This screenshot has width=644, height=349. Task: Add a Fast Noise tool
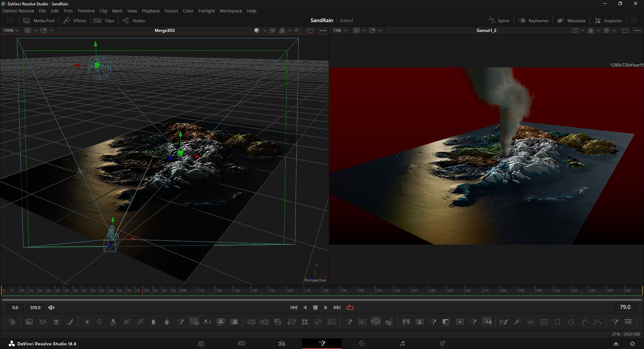coord(43,322)
